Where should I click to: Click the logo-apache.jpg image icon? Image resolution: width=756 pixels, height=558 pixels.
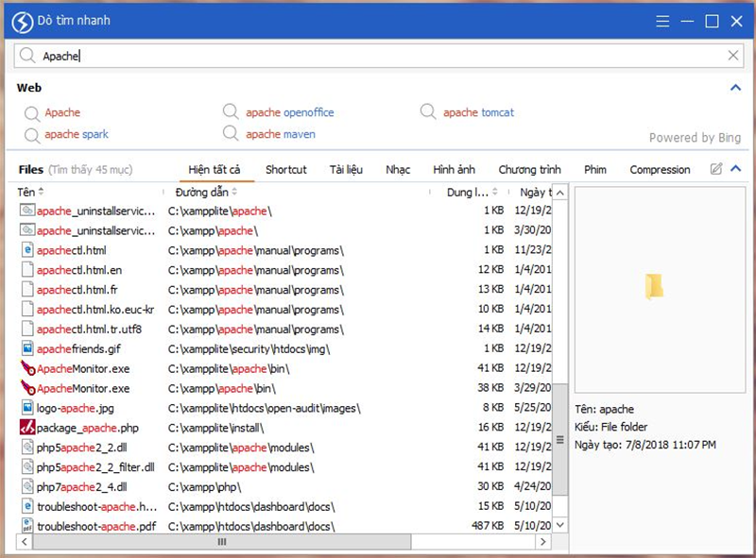[27, 408]
